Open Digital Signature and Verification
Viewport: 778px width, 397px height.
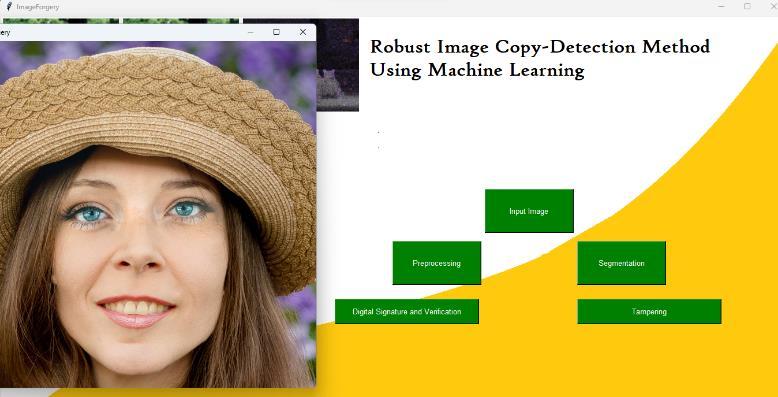407,312
